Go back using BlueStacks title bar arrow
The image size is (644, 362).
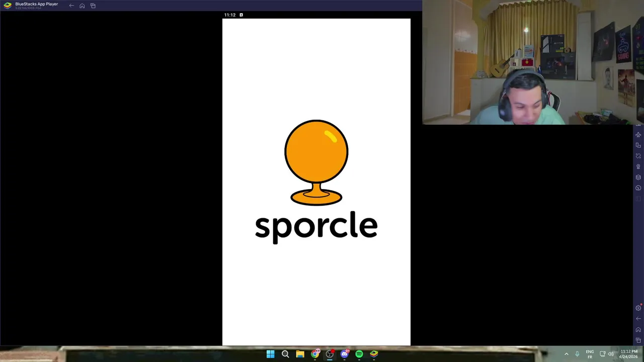click(71, 6)
